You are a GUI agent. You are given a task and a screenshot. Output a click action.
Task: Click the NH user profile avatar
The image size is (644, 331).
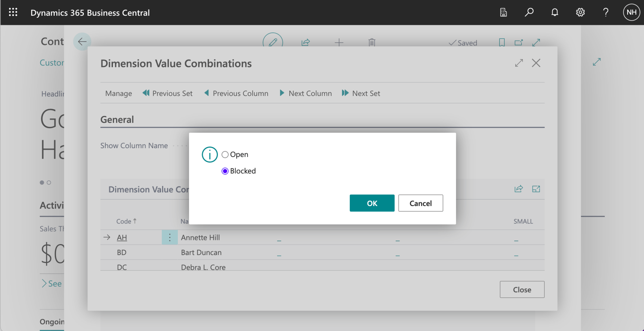click(x=631, y=12)
